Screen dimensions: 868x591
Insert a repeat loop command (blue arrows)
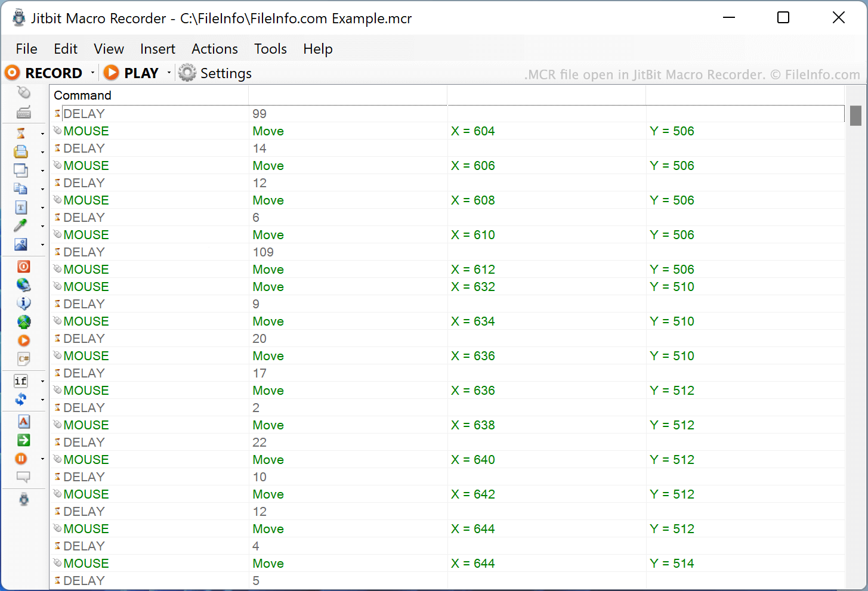tap(21, 400)
